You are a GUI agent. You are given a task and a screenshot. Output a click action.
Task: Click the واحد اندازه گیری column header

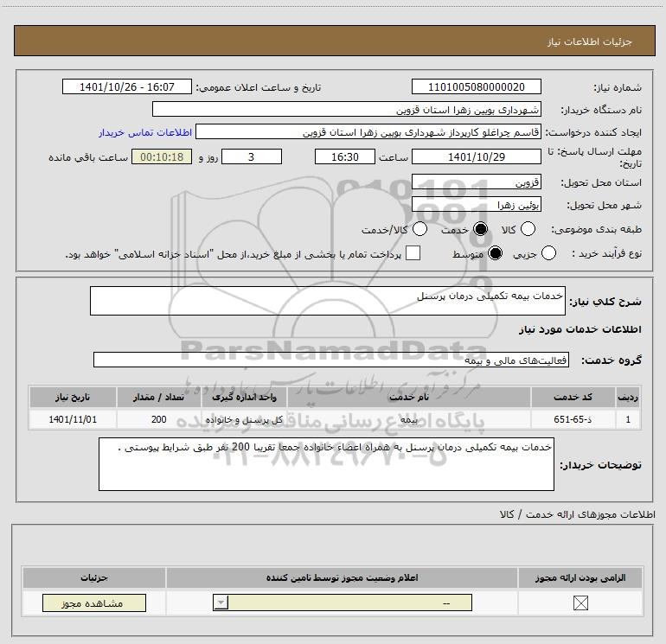pos(244,397)
